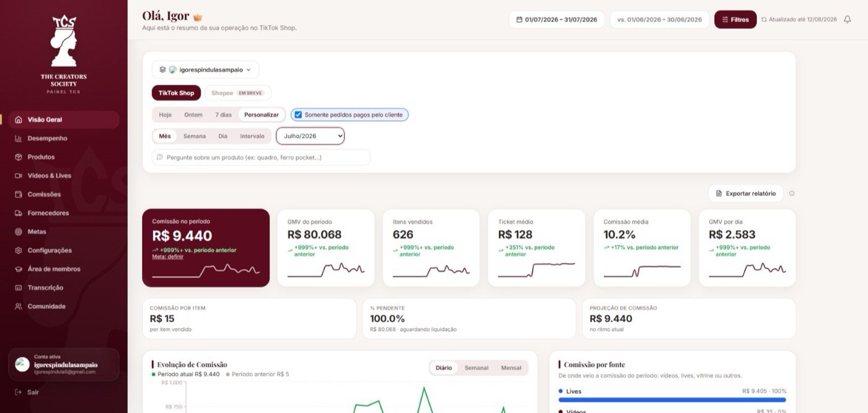868x413 pixels.
Task: Click calendar icon in 01/07/2026 date range
Action: coord(520,19)
